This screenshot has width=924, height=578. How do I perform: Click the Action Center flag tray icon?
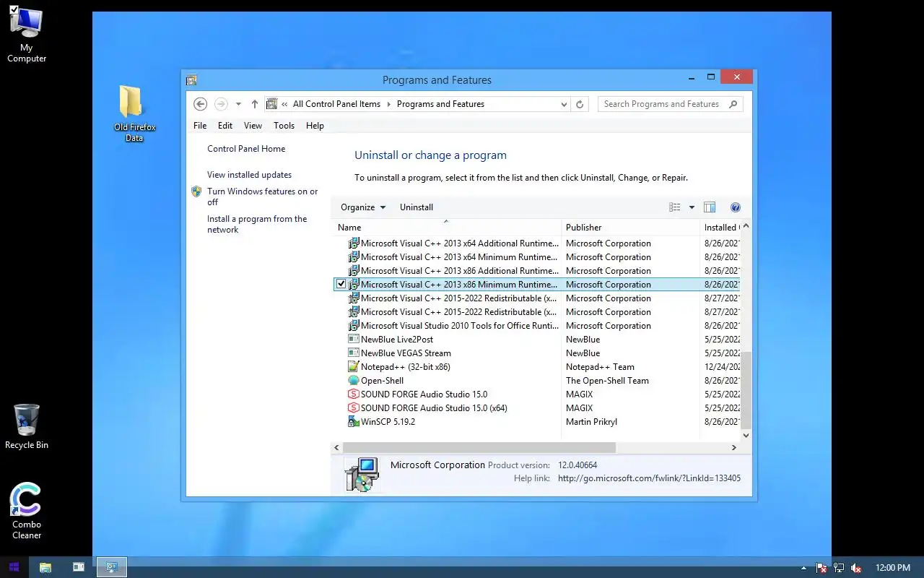[x=821, y=568]
